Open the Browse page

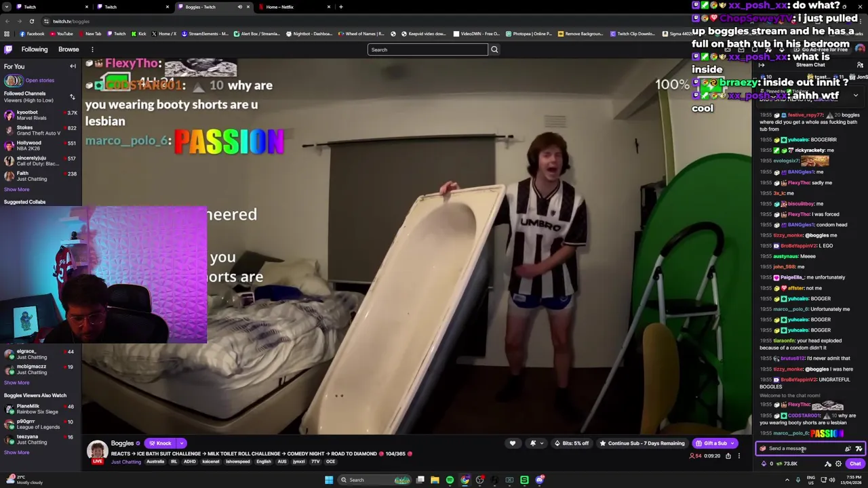(x=68, y=49)
